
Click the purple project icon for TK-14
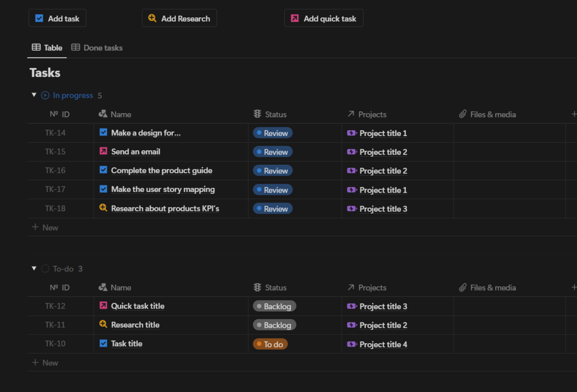352,133
